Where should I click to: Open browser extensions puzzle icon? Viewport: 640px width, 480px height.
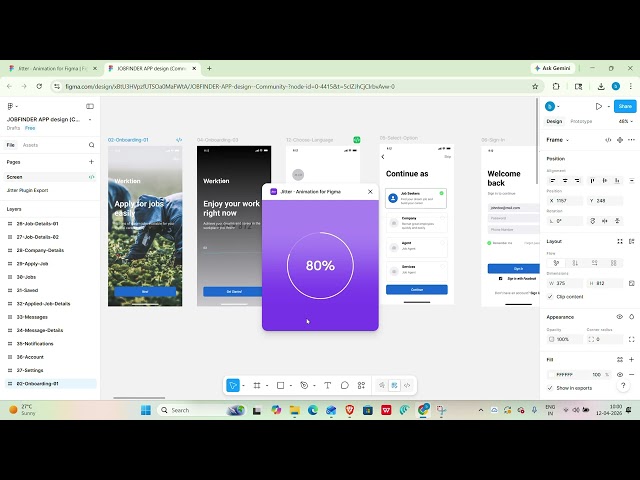pos(556,87)
